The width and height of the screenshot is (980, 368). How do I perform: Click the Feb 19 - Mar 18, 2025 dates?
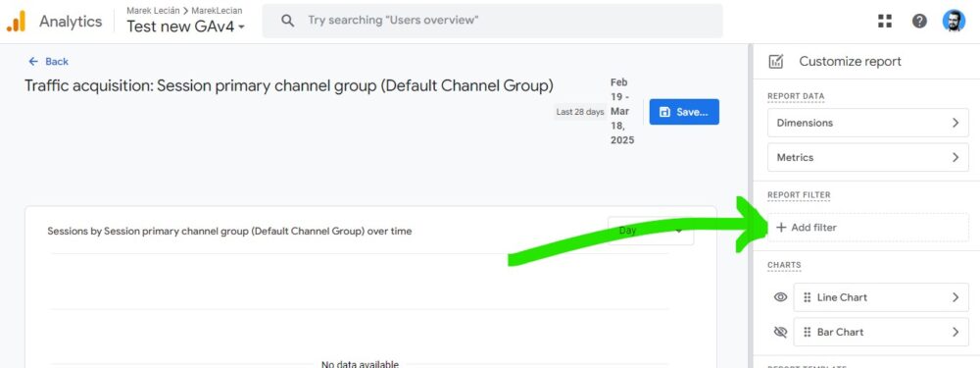[x=622, y=112]
